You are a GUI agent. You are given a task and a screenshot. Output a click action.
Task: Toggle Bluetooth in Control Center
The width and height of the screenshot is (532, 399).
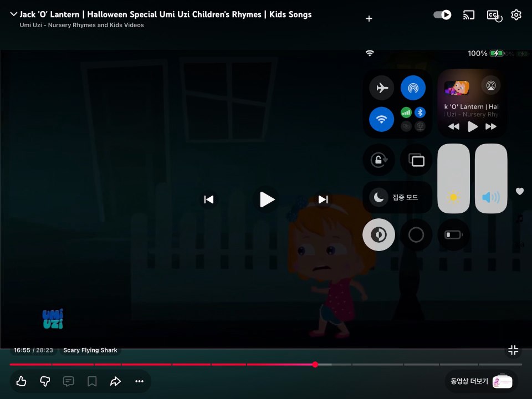(x=420, y=112)
